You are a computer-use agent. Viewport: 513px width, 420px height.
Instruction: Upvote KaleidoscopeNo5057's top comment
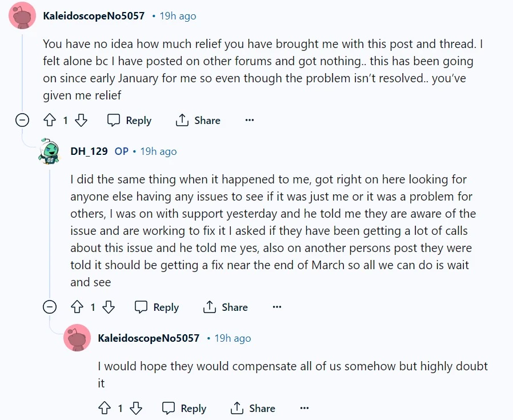coord(50,121)
